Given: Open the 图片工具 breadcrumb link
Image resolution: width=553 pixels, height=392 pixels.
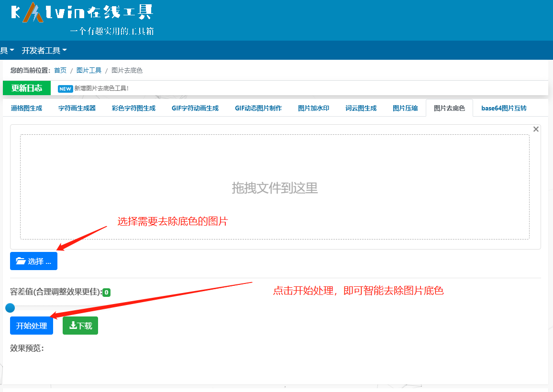Looking at the screenshot, I should [89, 70].
